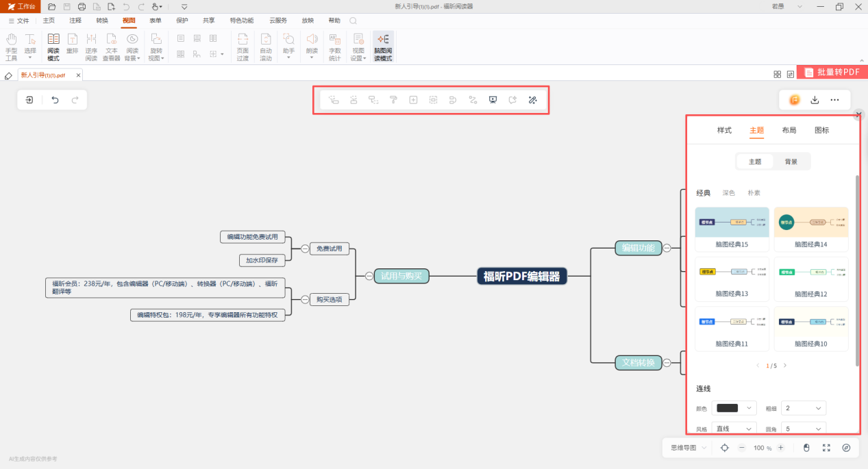Screen dimensions: 868x469
Task: Open the 注释 ribbon tab
Action: (x=75, y=21)
